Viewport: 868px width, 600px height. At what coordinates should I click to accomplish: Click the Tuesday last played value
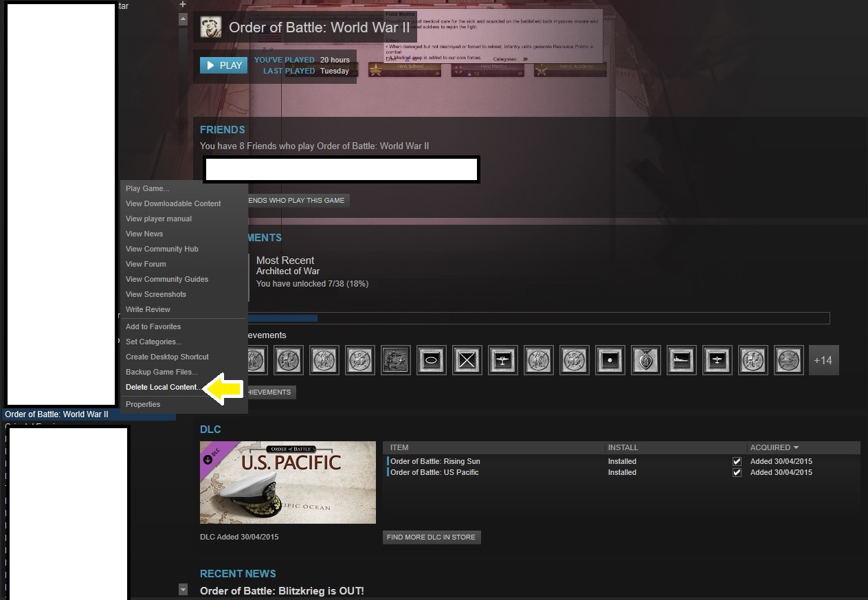(x=335, y=71)
